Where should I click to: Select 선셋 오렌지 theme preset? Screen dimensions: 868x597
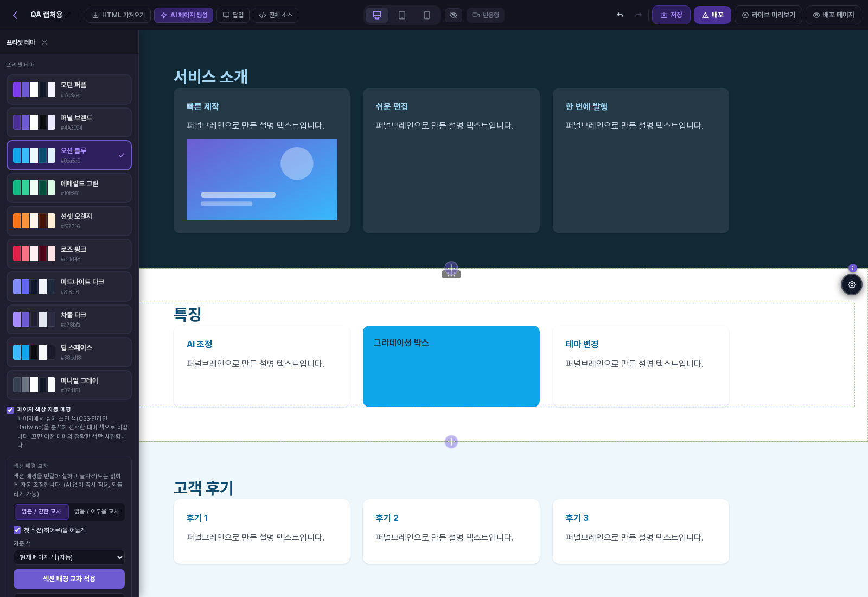(69, 221)
